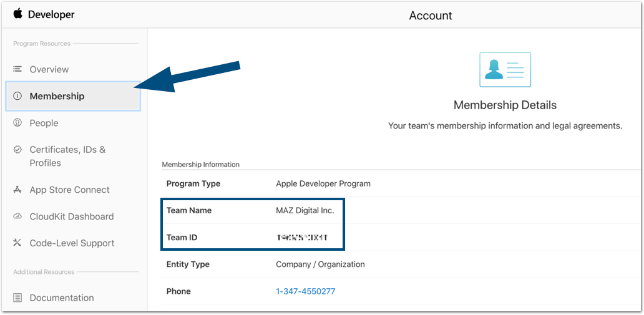Select Membership in the sidebar

click(x=57, y=96)
